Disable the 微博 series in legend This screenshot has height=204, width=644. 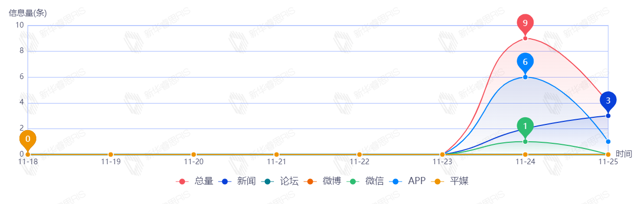pos(323,181)
